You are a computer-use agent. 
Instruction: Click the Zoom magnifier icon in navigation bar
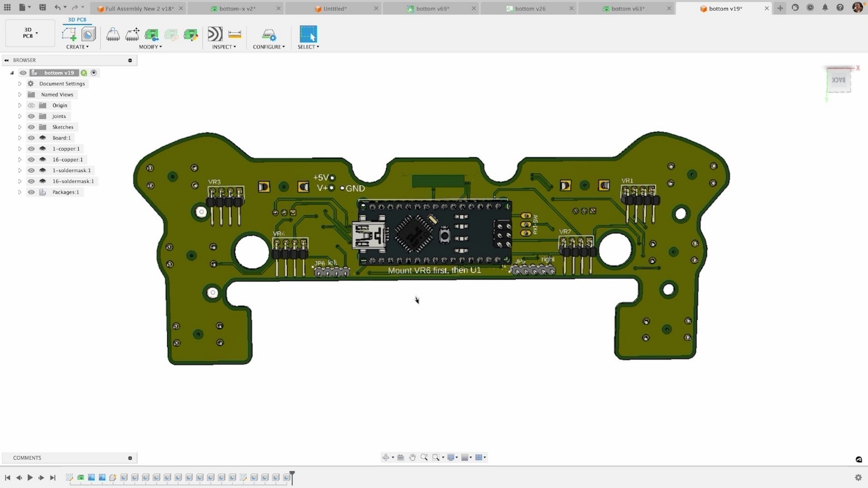click(424, 457)
